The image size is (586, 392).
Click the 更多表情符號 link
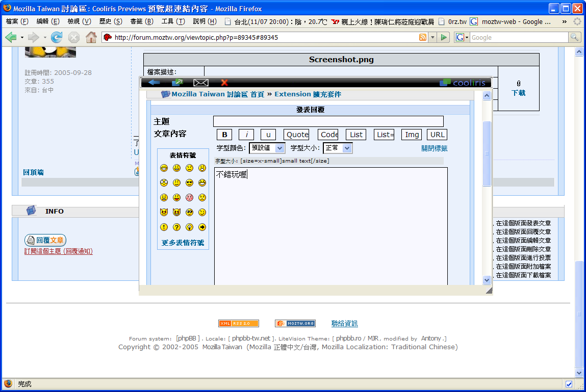[183, 243]
